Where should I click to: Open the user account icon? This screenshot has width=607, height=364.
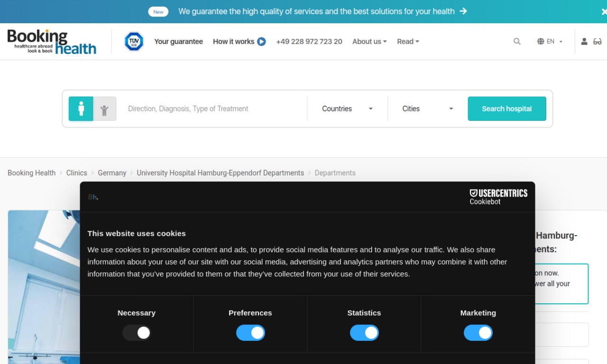(x=584, y=42)
